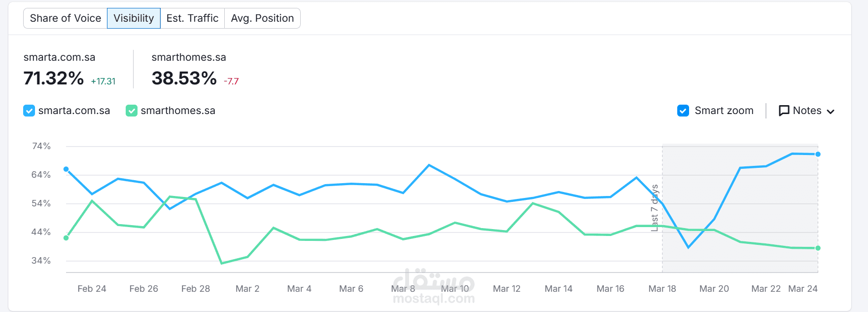Open the Est. Traffic tab
The image size is (868, 312).
192,18
